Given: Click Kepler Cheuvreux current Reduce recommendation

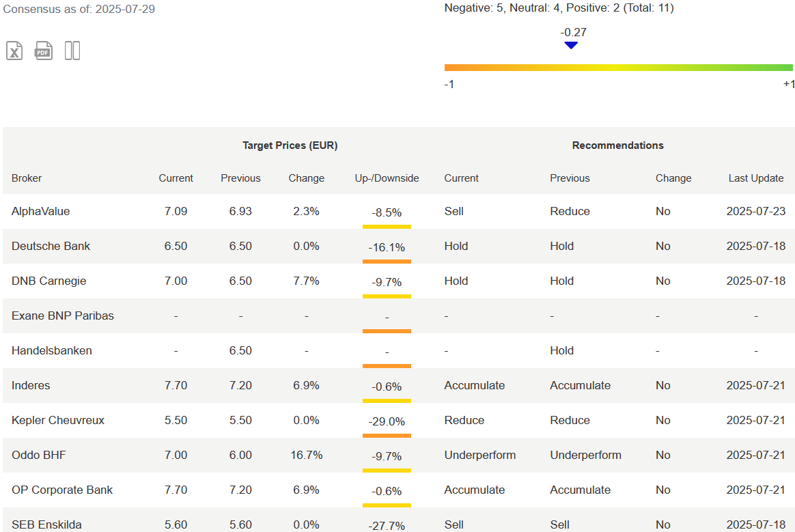Looking at the screenshot, I should (464, 420).
